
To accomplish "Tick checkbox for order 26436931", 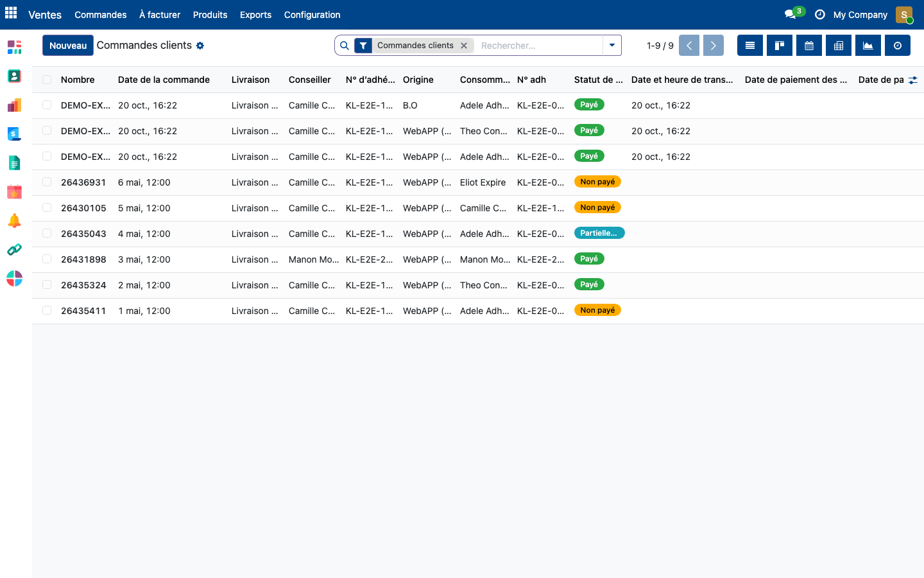I will click(x=47, y=182).
